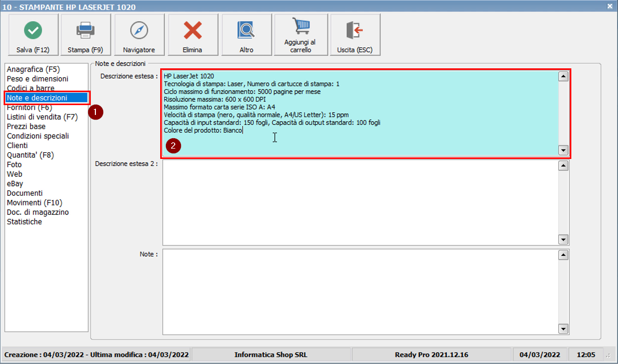Click 'Ciclo massimo di funzionamento' line
This screenshot has height=364, width=618.
click(x=242, y=92)
